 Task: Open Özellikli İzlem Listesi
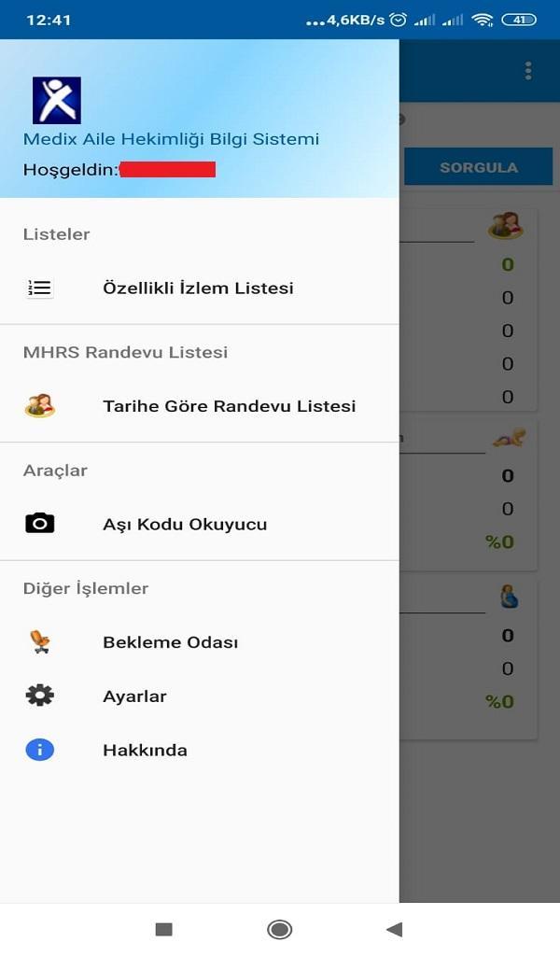point(200,288)
